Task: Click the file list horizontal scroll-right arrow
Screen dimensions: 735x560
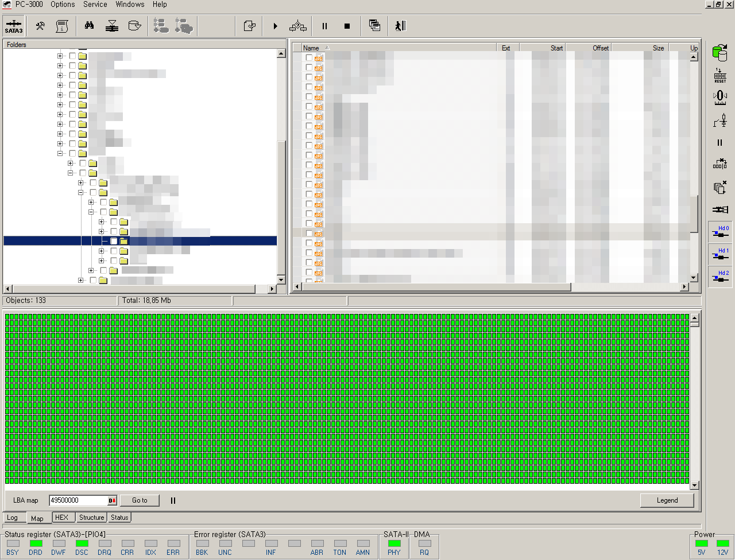Action: click(684, 287)
